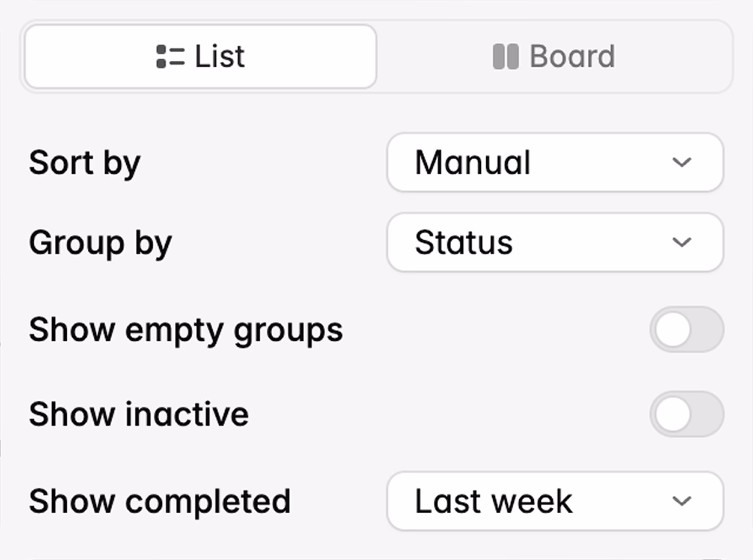The image size is (753, 560).
Task: Click the chevron arrow beside Manual
Action: click(681, 162)
